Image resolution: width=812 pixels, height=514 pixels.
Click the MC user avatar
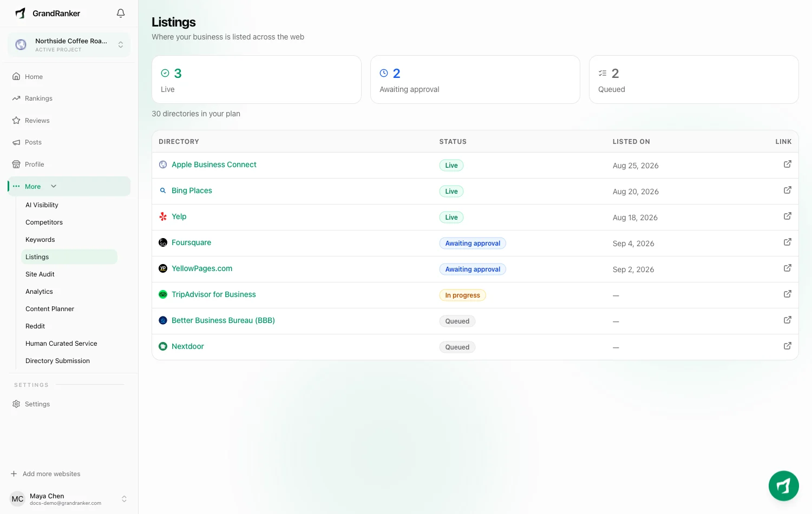pos(18,499)
